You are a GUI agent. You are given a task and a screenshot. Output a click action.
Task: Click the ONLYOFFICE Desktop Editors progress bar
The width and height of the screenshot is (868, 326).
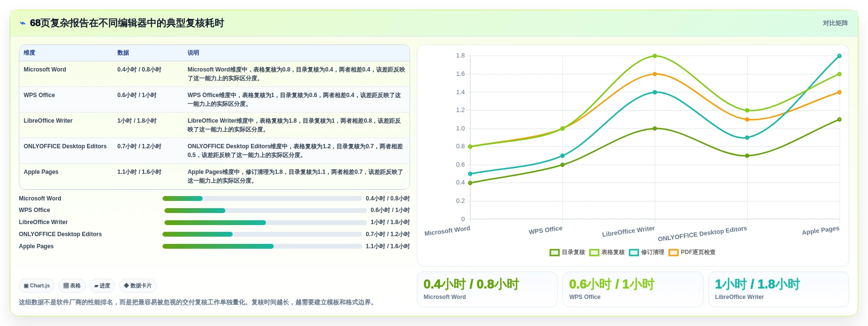pos(262,234)
